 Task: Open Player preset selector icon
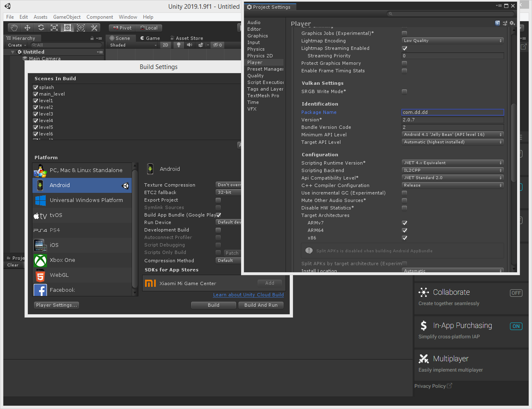click(x=505, y=23)
